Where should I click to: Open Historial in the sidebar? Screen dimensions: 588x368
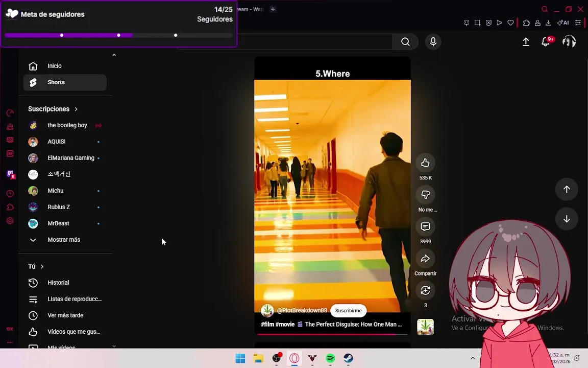pyautogui.click(x=65, y=283)
